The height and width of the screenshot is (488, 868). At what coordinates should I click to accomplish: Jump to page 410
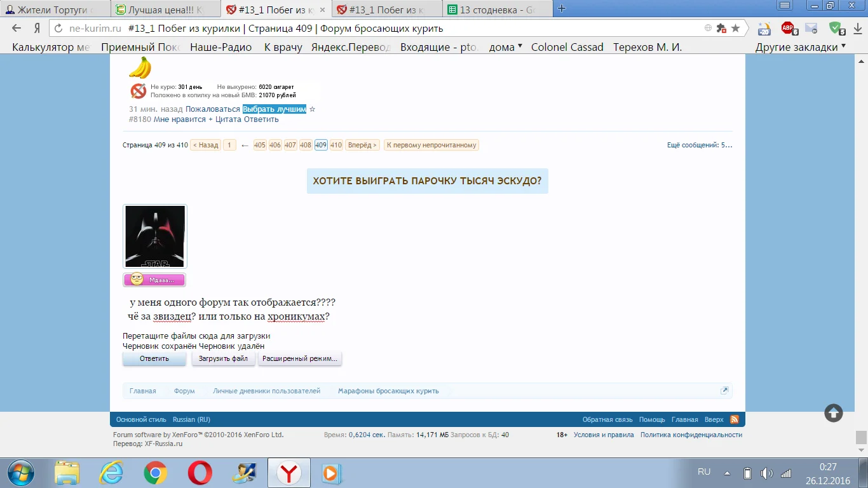pos(336,145)
